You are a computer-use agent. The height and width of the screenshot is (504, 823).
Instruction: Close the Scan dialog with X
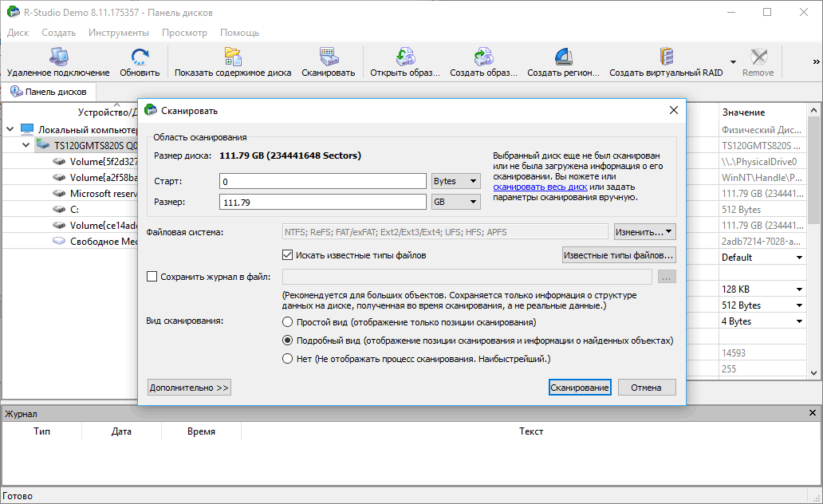pyautogui.click(x=674, y=110)
